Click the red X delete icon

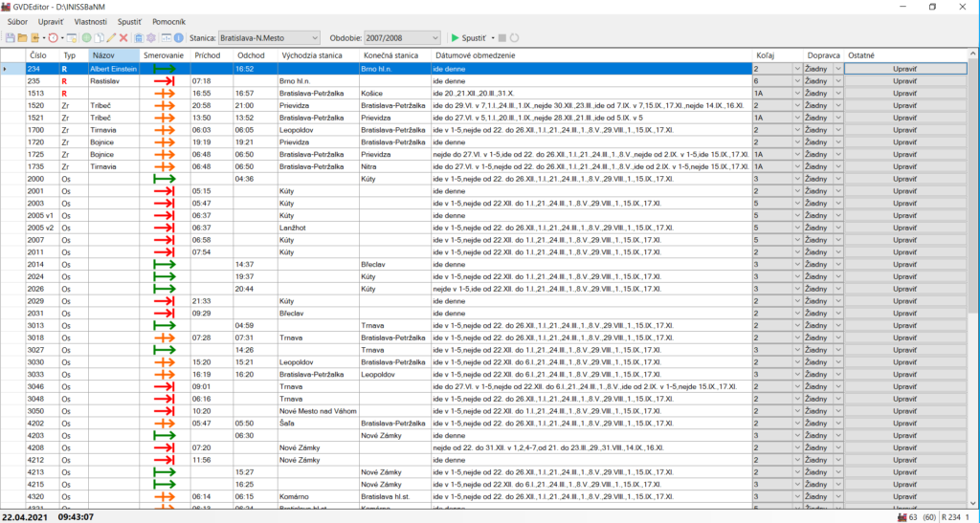pos(123,38)
